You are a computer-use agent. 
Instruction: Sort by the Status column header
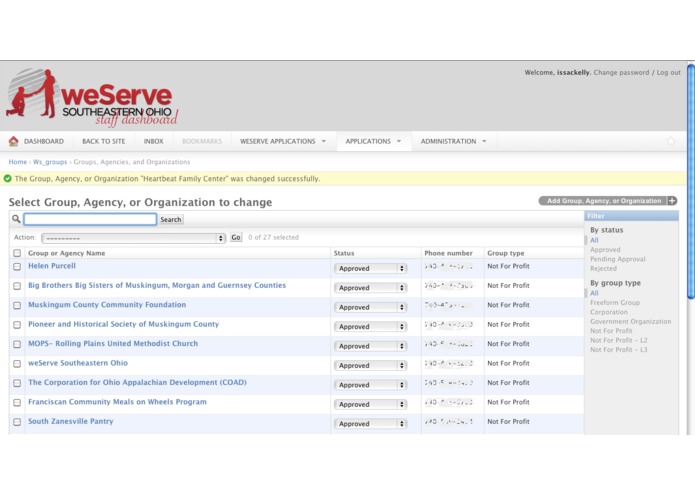344,253
